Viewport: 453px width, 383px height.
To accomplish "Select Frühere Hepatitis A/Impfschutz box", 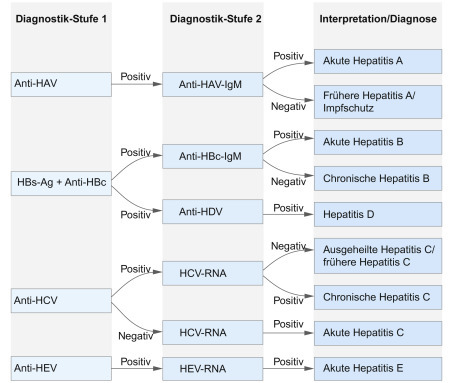I will tap(378, 102).
